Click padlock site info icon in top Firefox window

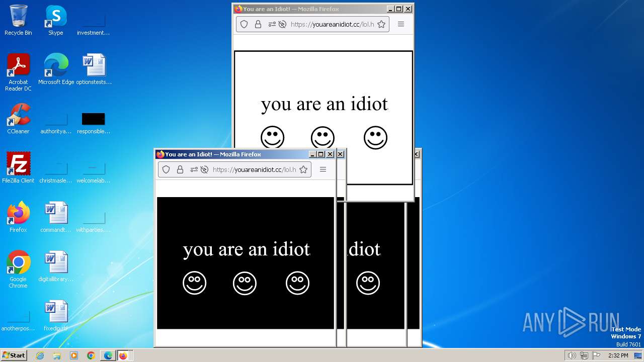tap(258, 24)
